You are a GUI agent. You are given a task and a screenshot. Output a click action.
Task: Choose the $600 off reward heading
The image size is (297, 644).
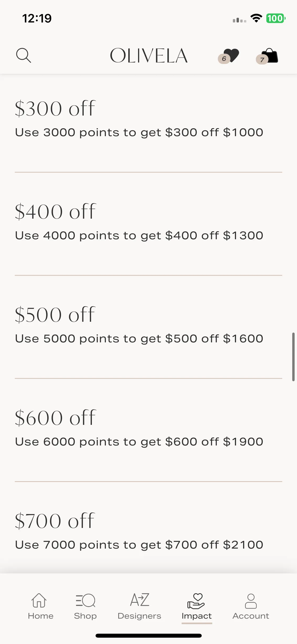[x=55, y=418]
